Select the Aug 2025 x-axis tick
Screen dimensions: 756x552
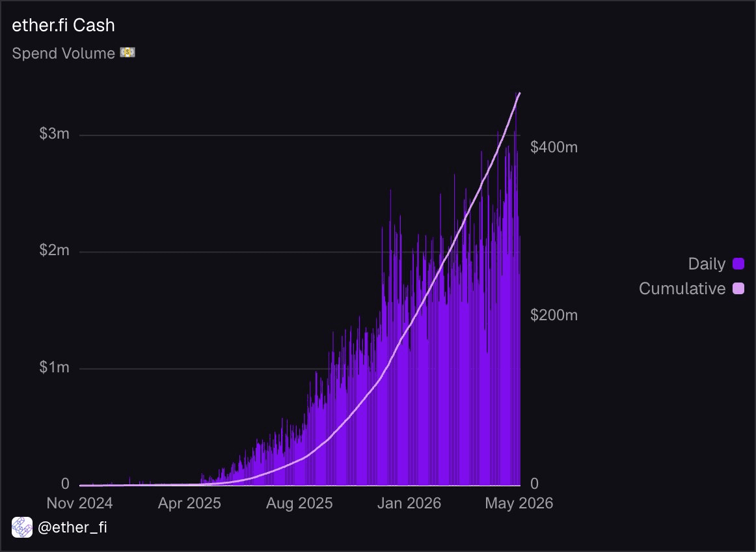tap(299, 503)
